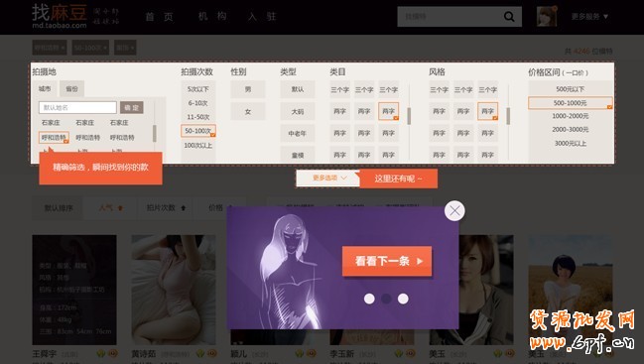
Task: Click the orange badge icon beside 颖儿
Action: 311,353
